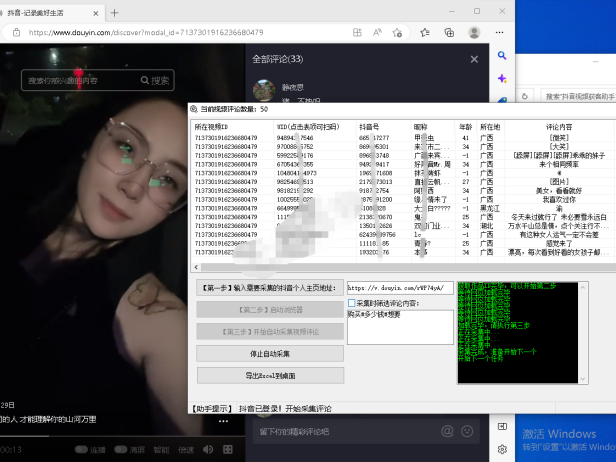Click the @ mention icon in comment box
The width and height of the screenshot is (616, 462).
pyautogui.click(x=447, y=431)
